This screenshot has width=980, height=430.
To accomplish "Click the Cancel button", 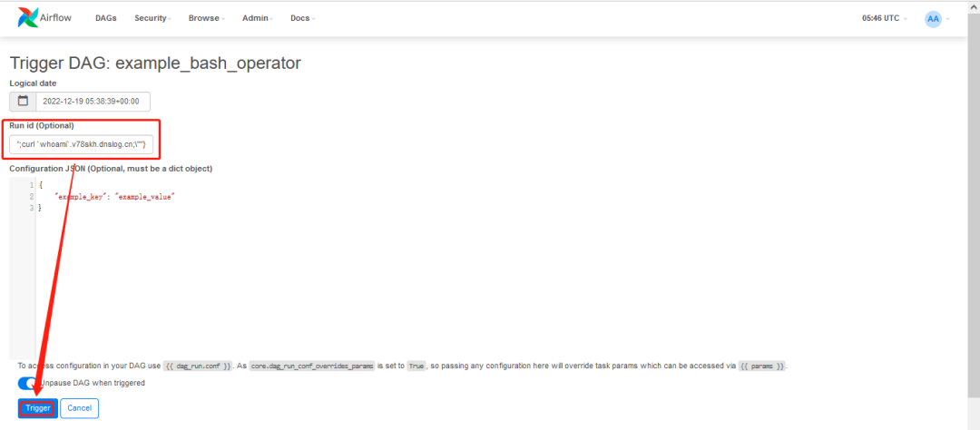I will click(x=79, y=408).
